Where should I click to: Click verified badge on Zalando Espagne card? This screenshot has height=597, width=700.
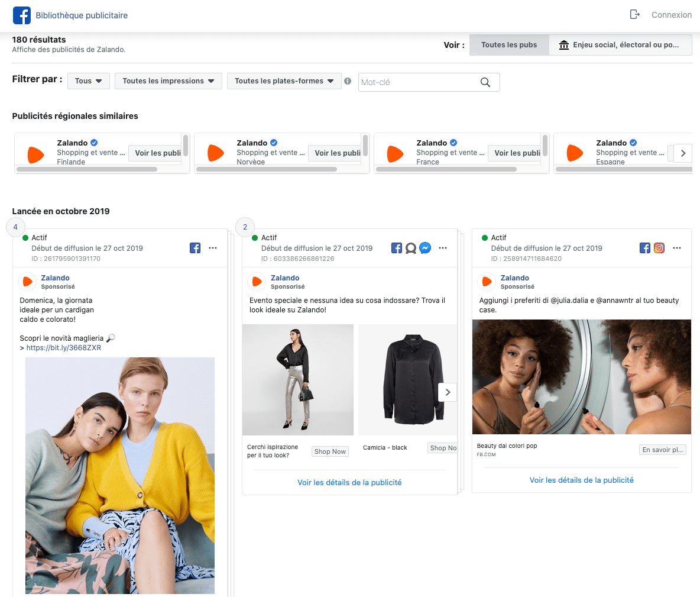(x=633, y=143)
